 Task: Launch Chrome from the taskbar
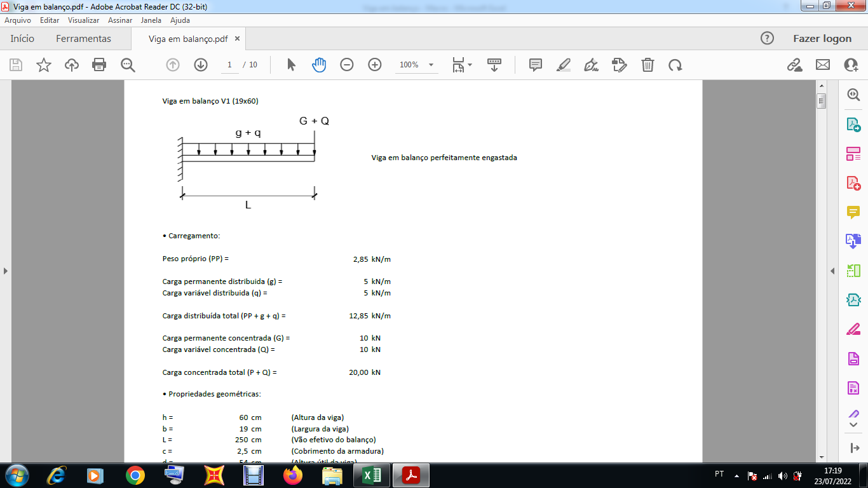click(x=135, y=475)
